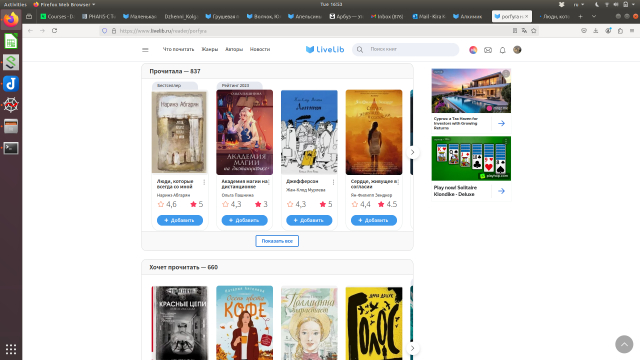The image size is (640, 360).
Task: Toggle reader view icon in address bar
Action: (515, 31)
